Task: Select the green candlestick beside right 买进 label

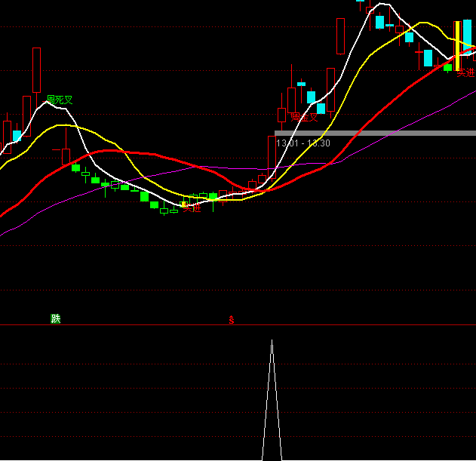Action: (x=447, y=68)
